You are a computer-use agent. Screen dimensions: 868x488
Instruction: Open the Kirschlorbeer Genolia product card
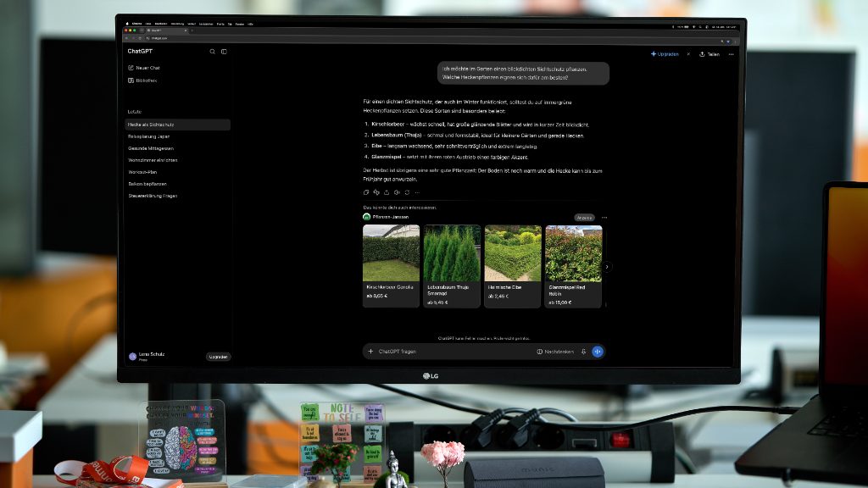pos(391,266)
